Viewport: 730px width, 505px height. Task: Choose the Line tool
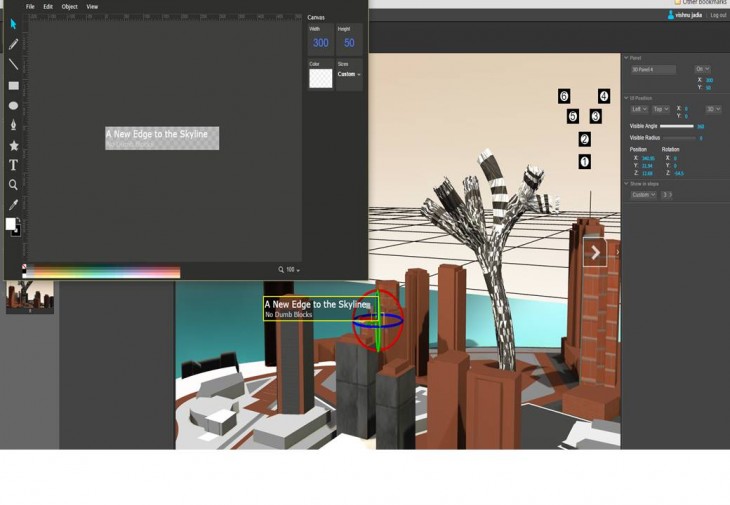click(x=13, y=64)
